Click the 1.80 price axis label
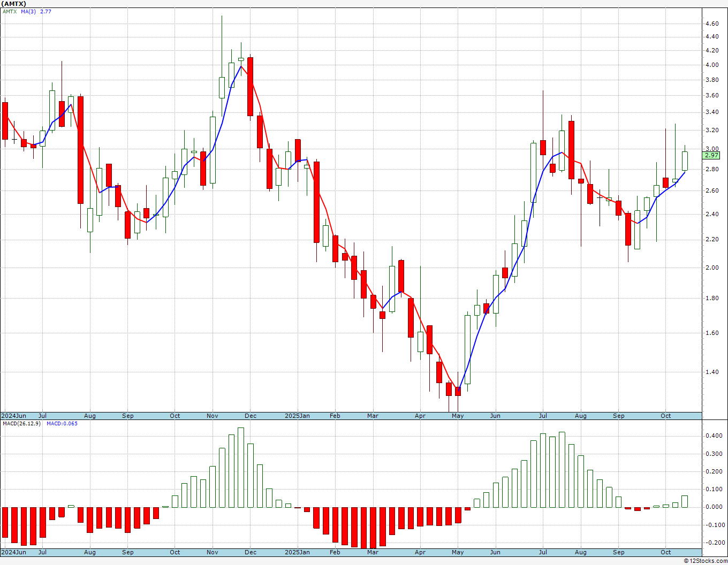Screen dimensions: 728x565 [x=712, y=299]
